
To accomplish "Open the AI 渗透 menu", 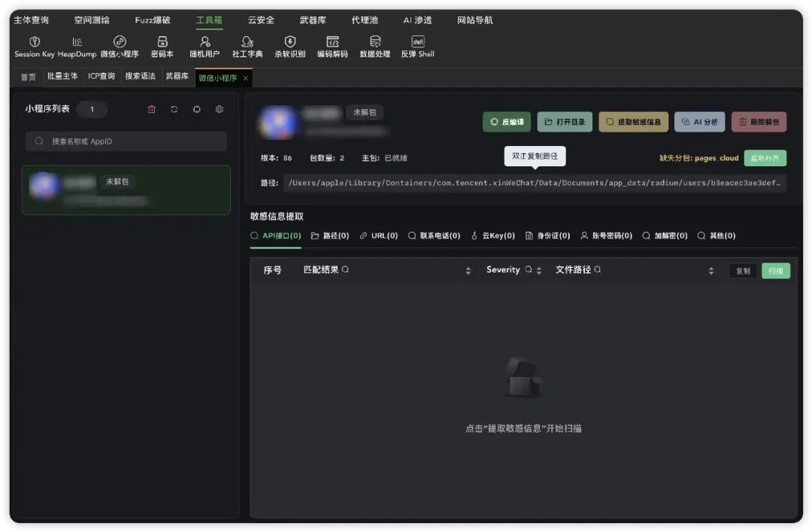I will (x=417, y=20).
